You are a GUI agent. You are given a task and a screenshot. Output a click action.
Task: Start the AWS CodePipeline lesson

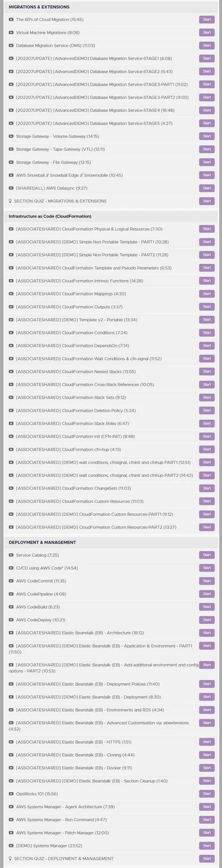tap(207, 594)
